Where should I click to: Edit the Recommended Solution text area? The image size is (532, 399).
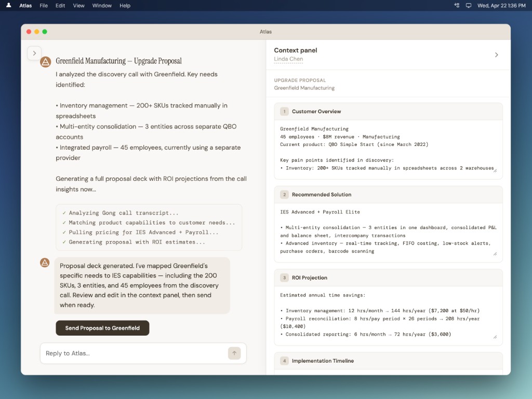[388, 232]
